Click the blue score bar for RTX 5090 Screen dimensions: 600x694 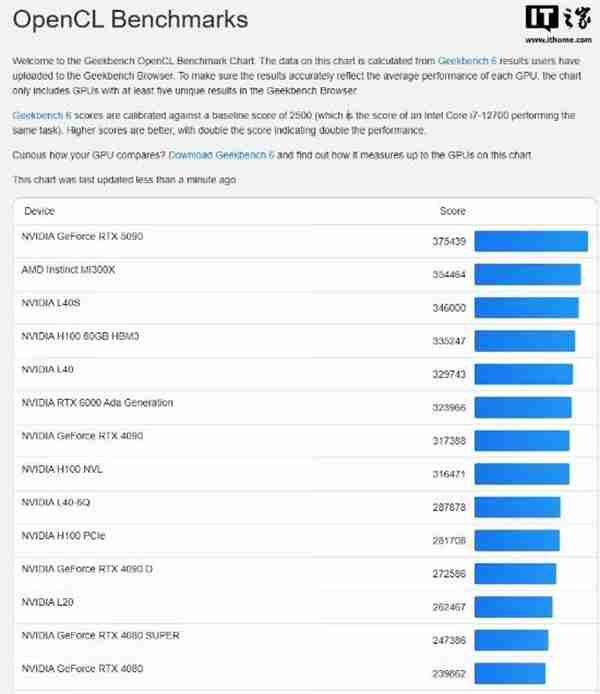(x=530, y=241)
